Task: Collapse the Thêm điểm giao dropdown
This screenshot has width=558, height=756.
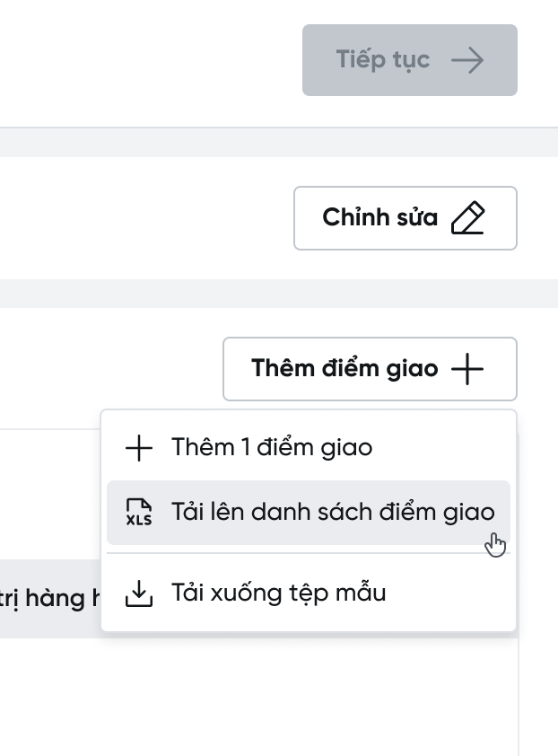Action: pyautogui.click(x=370, y=368)
